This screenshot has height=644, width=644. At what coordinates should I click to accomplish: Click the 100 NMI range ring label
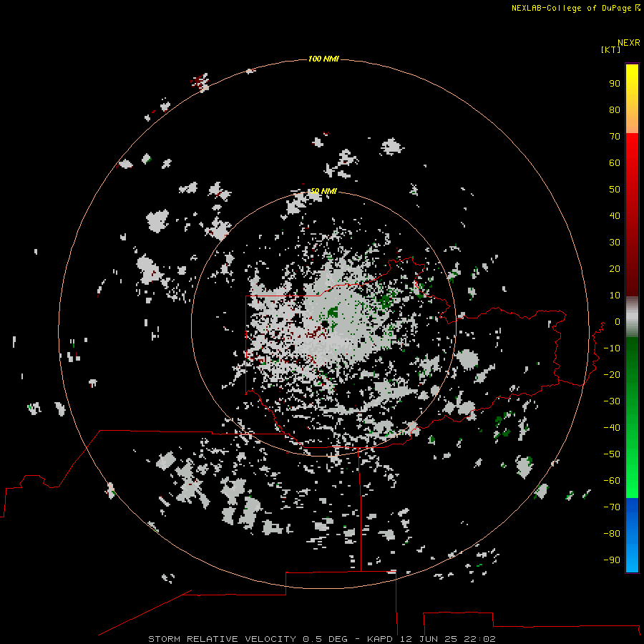tap(323, 59)
